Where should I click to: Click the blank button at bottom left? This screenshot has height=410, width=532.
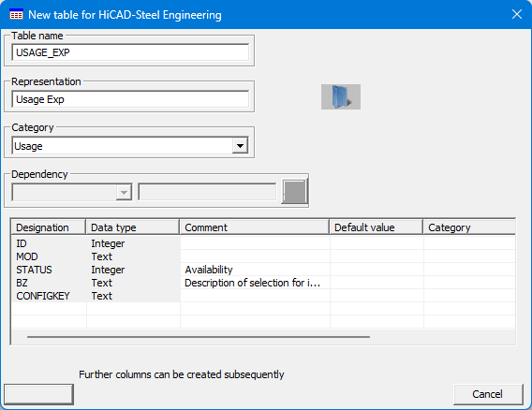coord(38,394)
